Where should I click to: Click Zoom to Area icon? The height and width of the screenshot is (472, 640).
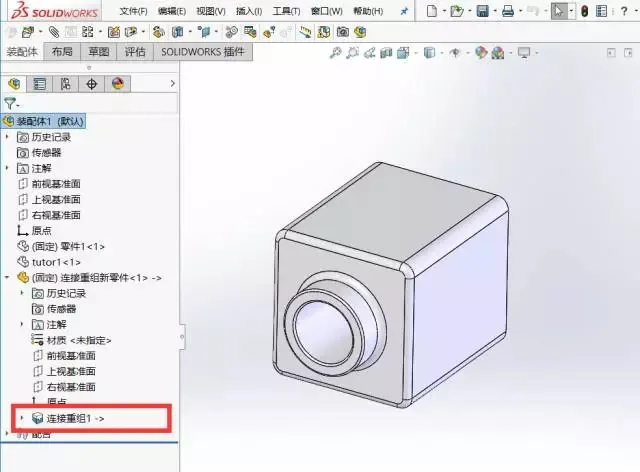352,53
